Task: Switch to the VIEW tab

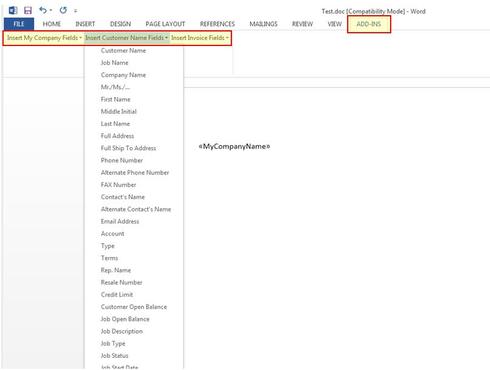Action: [334, 24]
